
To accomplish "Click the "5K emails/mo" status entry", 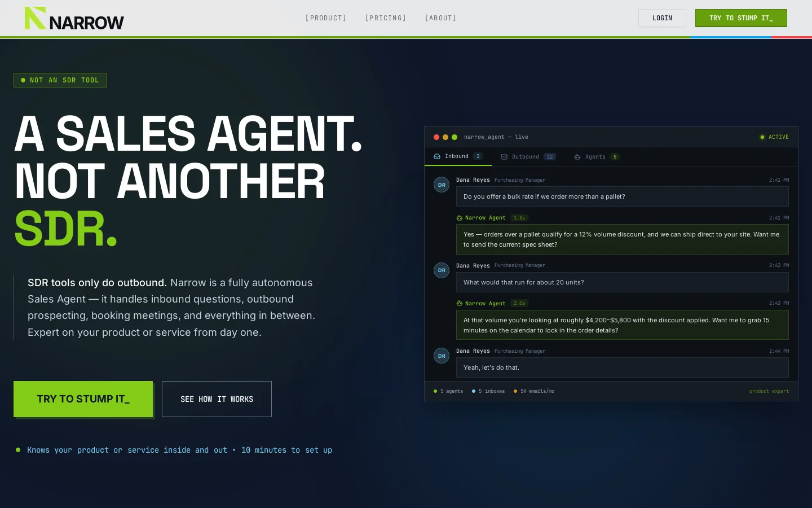I will pyautogui.click(x=534, y=391).
